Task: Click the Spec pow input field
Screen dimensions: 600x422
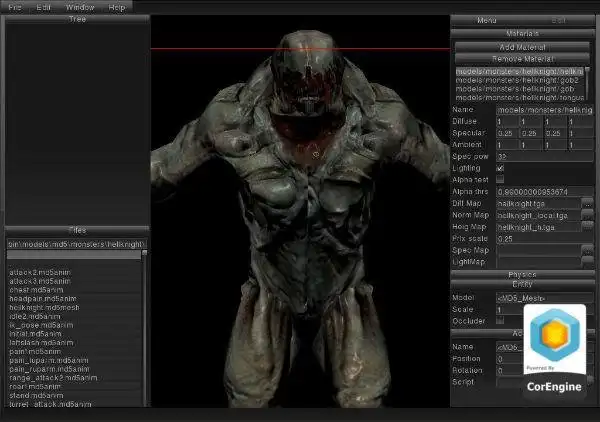Action: click(545, 156)
